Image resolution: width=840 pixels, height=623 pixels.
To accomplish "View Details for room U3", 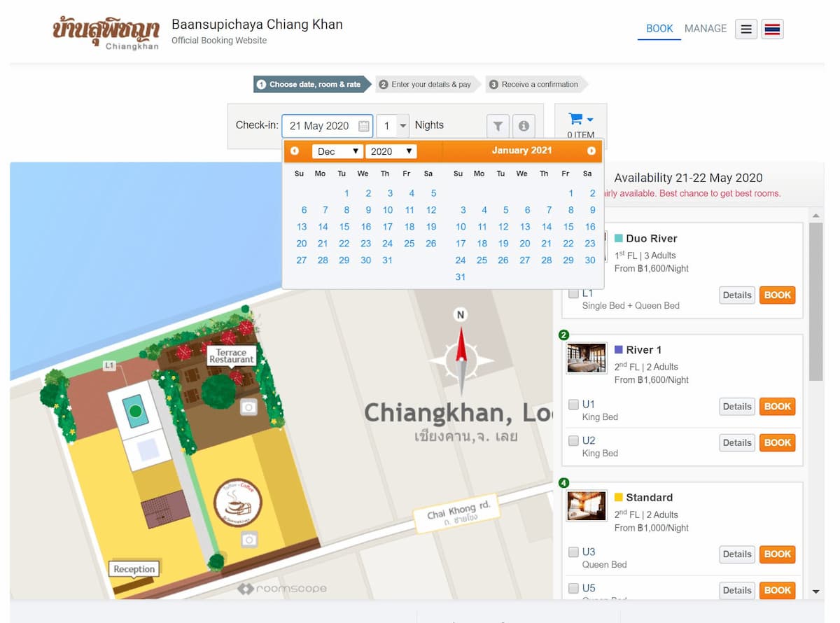I will 737,554.
